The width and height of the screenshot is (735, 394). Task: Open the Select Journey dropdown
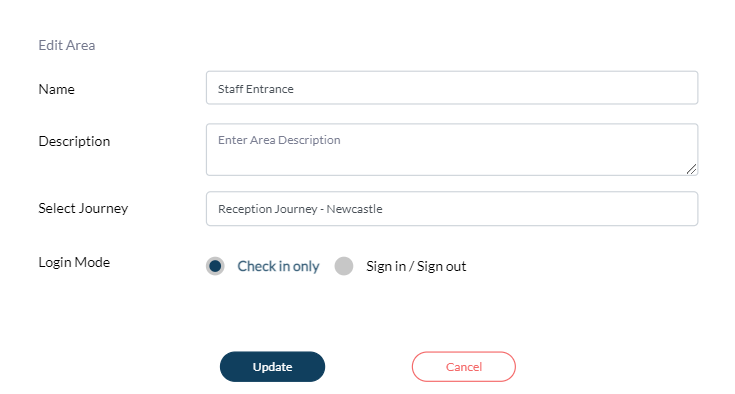(x=452, y=208)
